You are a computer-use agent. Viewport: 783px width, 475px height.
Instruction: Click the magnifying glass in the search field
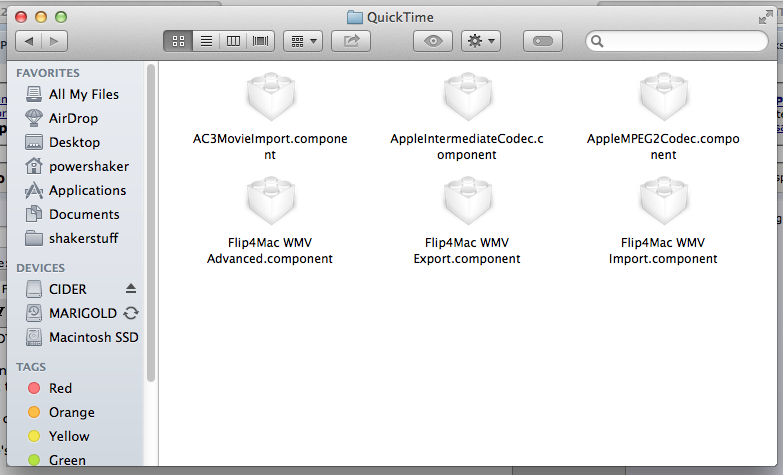point(597,41)
